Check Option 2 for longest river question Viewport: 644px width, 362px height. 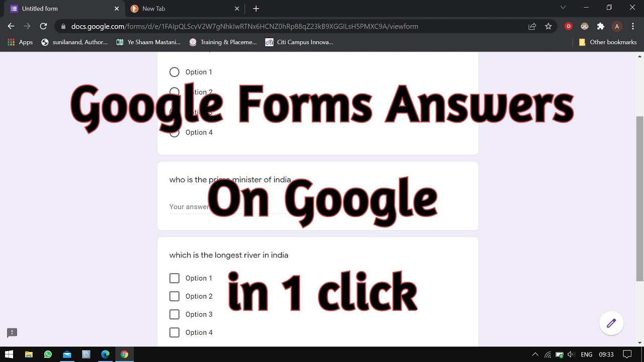[x=175, y=296]
